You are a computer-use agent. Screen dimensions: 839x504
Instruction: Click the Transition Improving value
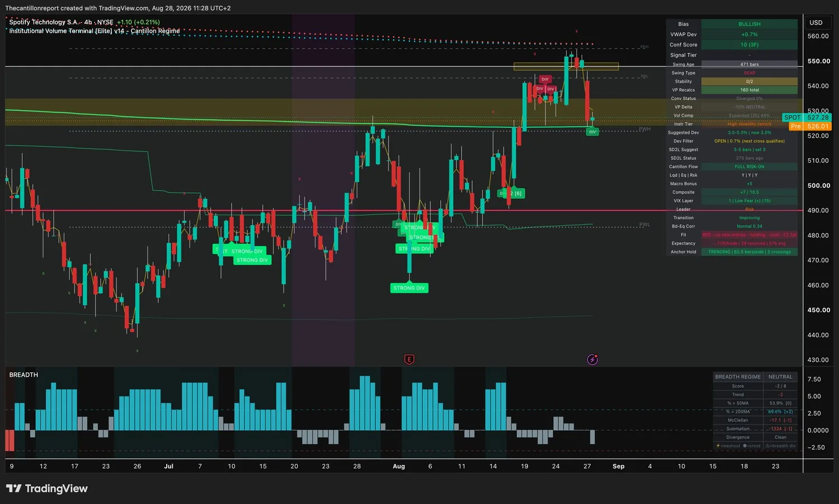750,218
